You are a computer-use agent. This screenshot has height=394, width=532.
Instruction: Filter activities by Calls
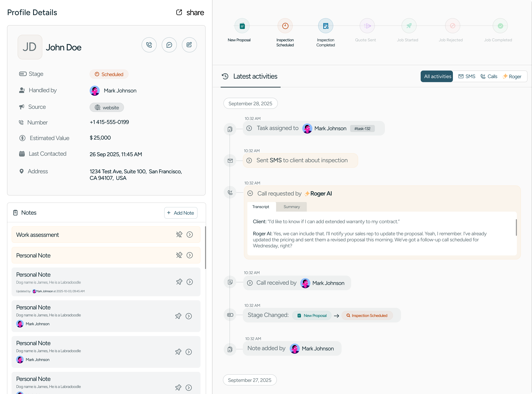tap(489, 76)
